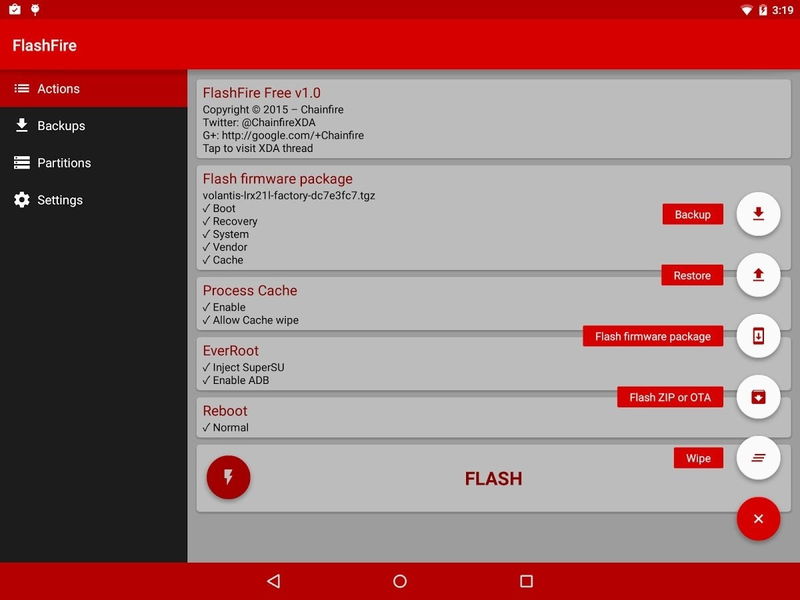Tap the Backup download floating icon
This screenshot has width=800, height=600.
click(758, 214)
